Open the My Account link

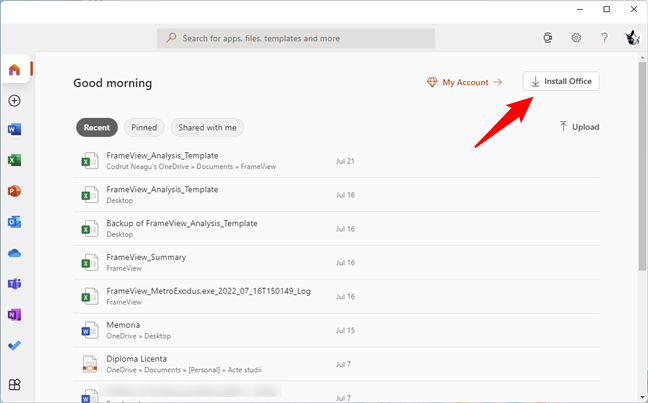click(x=465, y=82)
